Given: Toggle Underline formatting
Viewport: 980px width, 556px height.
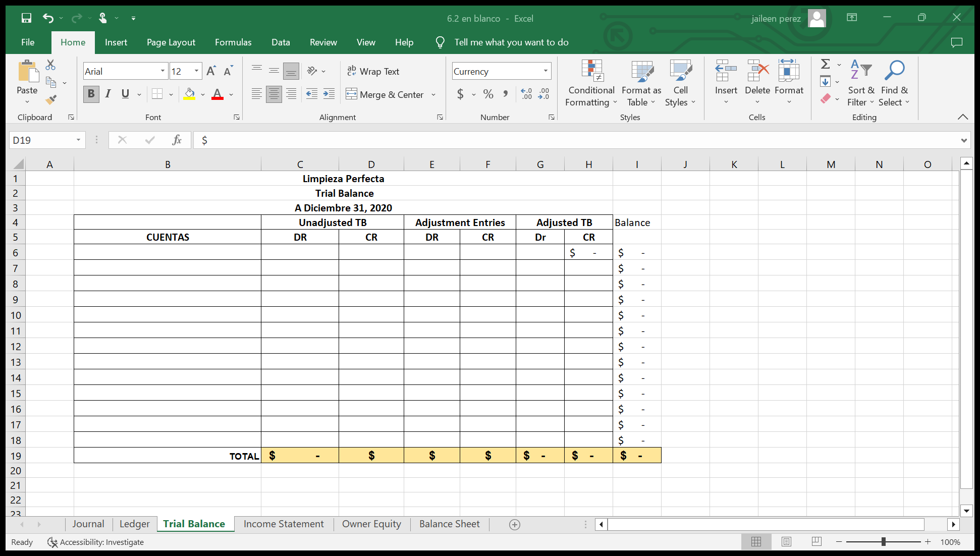Looking at the screenshot, I should point(125,94).
